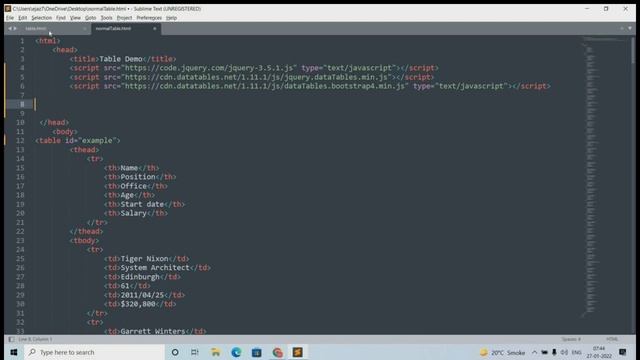Click the Tiger Nixon cell text

coord(144,259)
